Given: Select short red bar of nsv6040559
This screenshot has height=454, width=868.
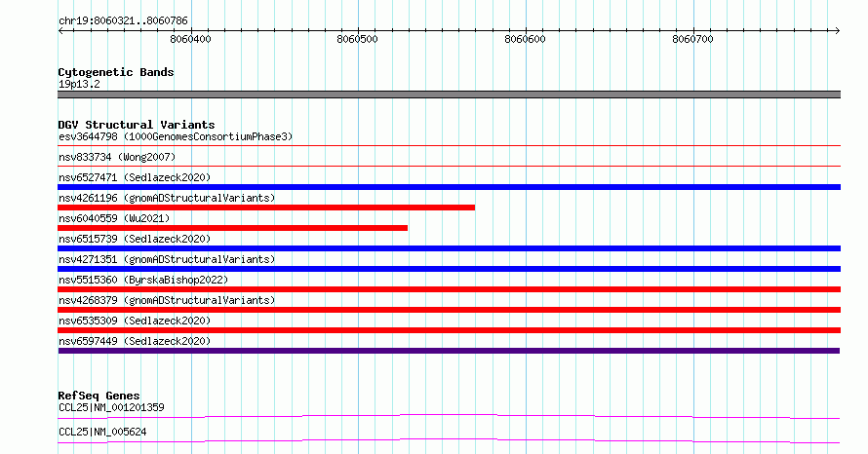Looking at the screenshot, I should click(232, 228).
